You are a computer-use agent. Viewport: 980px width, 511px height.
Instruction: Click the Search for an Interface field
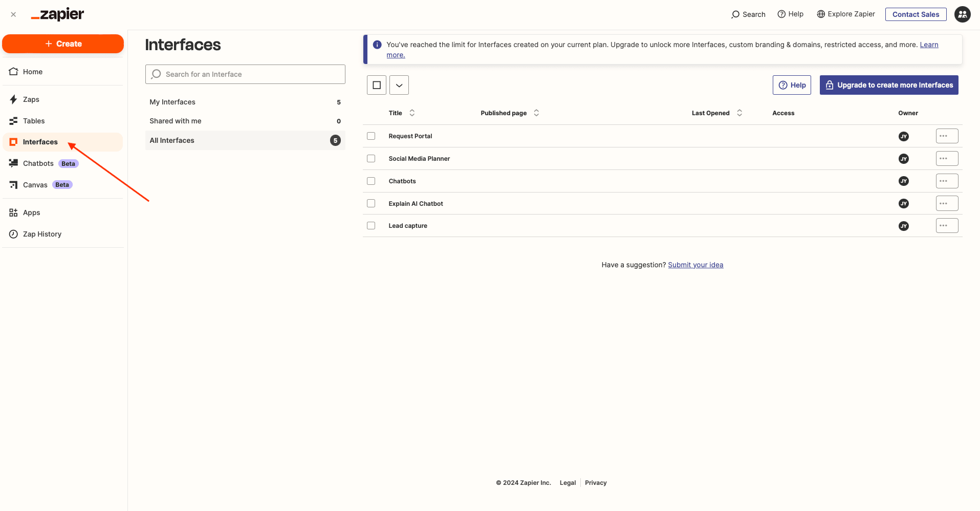(x=245, y=74)
